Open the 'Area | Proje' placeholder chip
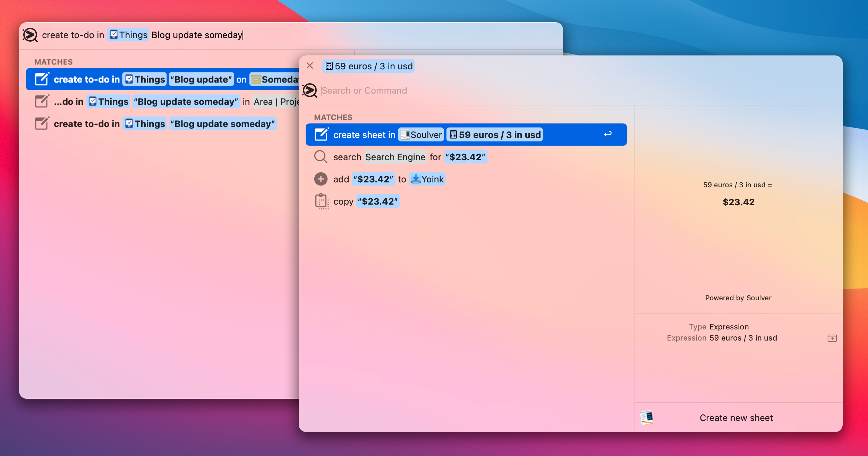The height and width of the screenshot is (456, 868). tap(275, 101)
